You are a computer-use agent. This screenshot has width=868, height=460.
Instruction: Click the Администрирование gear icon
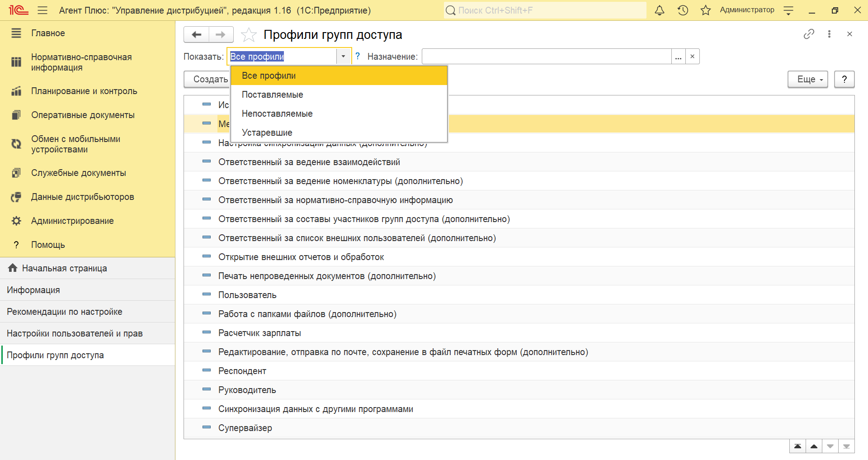point(16,221)
